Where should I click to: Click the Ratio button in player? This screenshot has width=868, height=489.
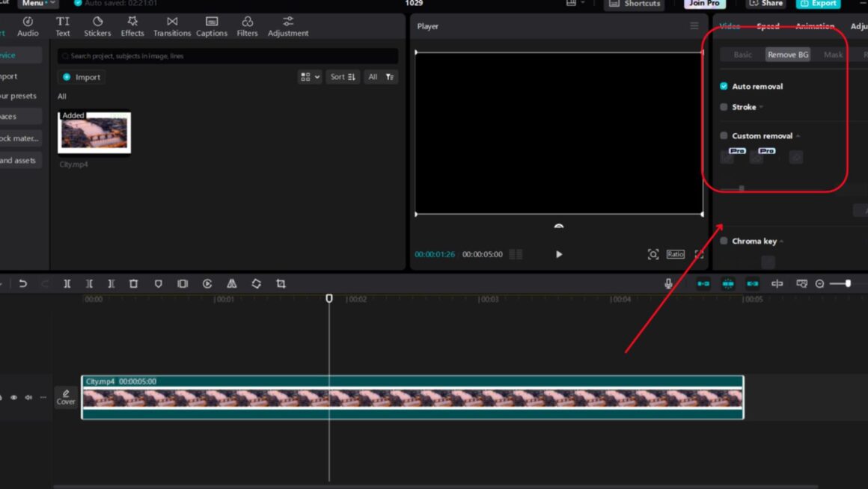676,254
